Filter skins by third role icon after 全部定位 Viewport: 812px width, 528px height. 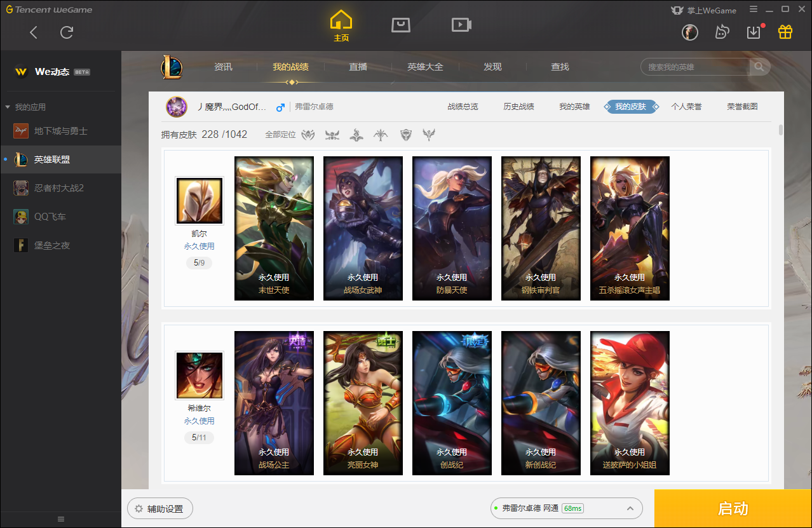[356, 135]
